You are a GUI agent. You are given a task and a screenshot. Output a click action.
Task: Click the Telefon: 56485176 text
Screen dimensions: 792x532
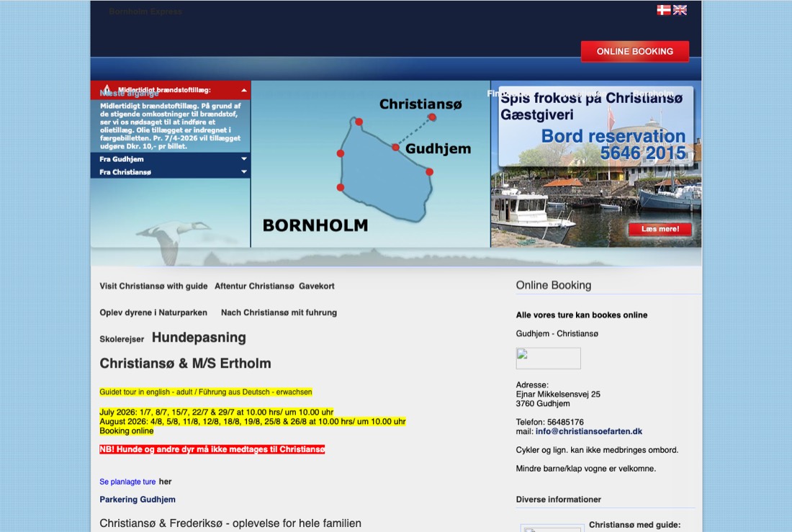[x=549, y=422]
